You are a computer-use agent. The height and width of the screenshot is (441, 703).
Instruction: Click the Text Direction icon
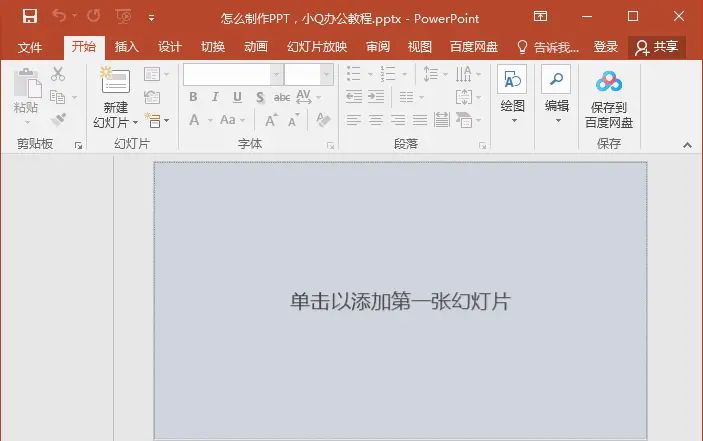click(x=464, y=74)
